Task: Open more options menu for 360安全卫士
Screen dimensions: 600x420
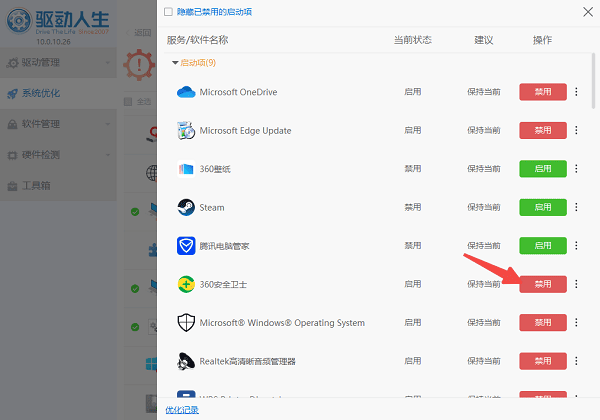Action: (x=576, y=284)
